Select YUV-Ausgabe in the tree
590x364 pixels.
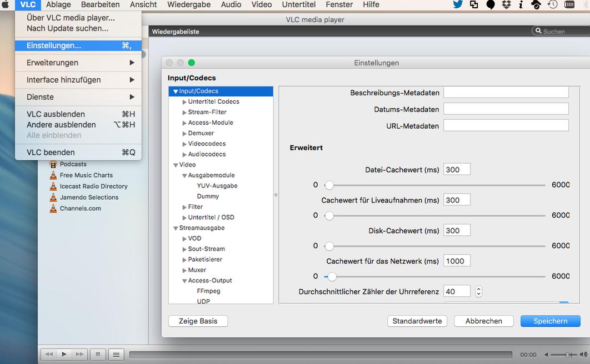(217, 185)
